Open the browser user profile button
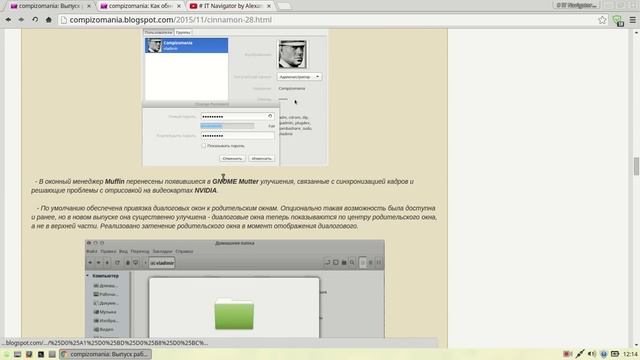Viewport: 640px width, 360px height. click(x=577, y=5)
